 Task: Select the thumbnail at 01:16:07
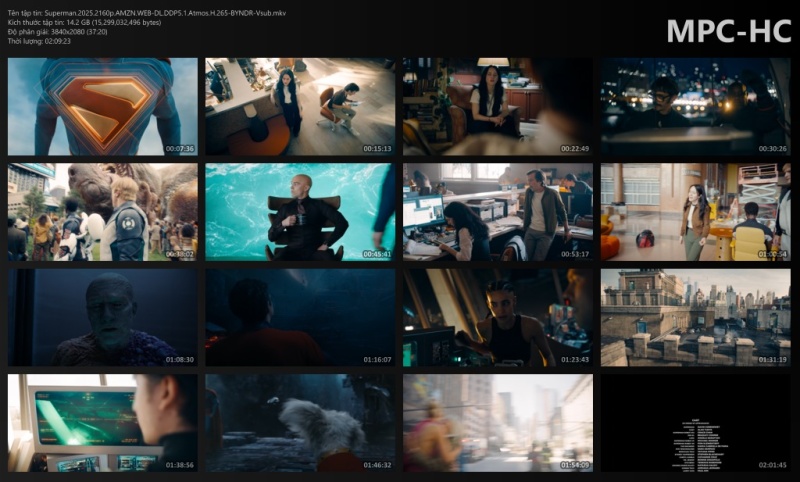(x=300, y=317)
